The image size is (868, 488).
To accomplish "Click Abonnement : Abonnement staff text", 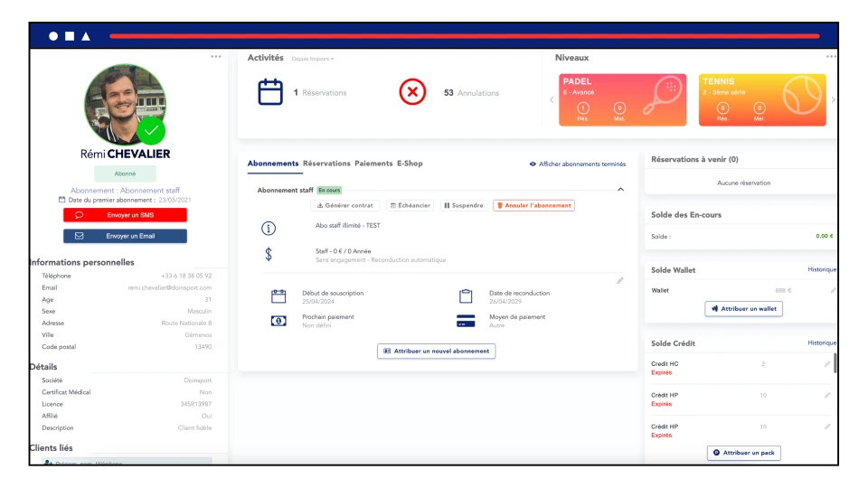I will click(x=125, y=191).
